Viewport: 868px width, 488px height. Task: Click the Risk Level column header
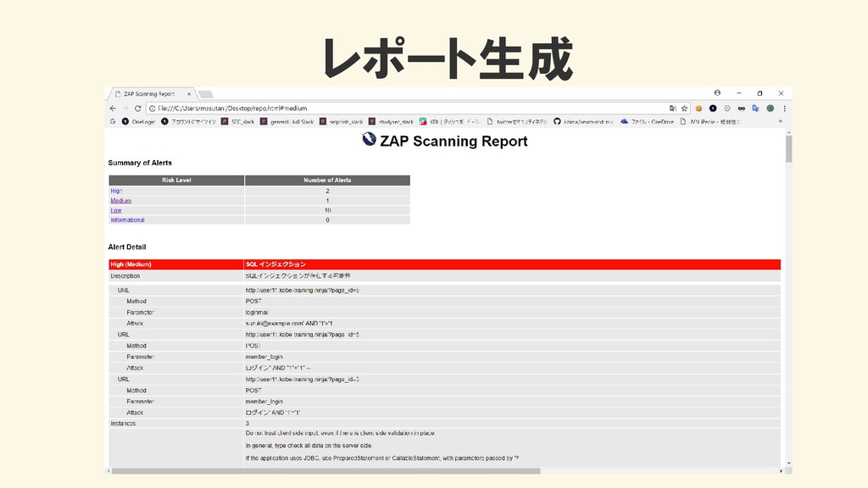176,180
